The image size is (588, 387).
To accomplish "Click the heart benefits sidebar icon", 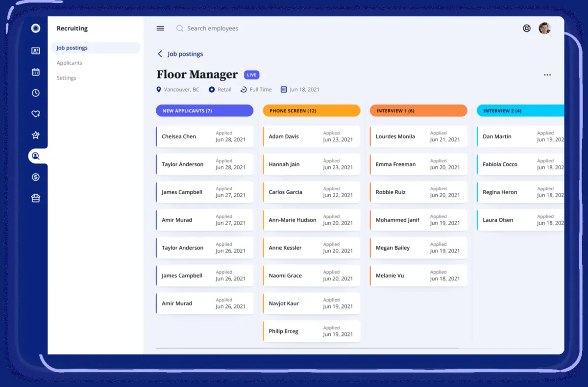I will tap(35, 114).
